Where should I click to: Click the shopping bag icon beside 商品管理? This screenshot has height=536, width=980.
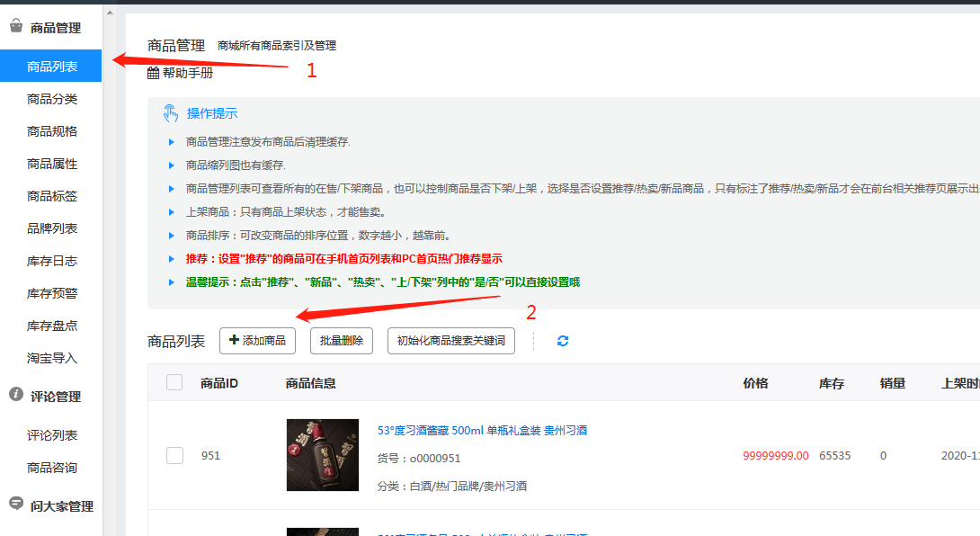click(15, 27)
